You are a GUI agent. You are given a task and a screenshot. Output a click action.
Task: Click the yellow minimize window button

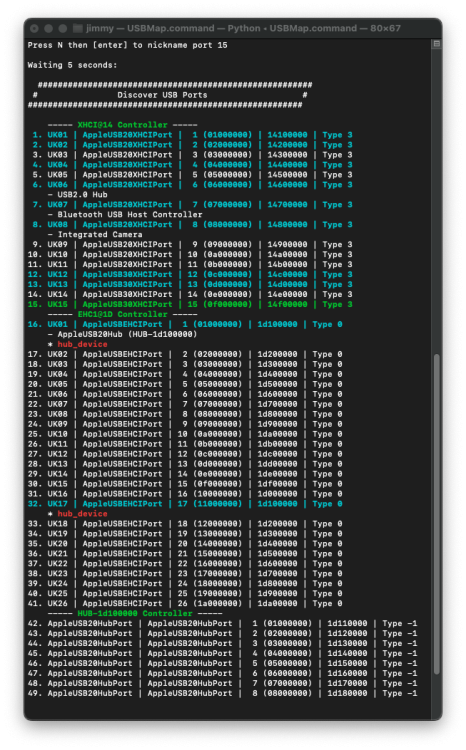pyautogui.click(x=48, y=28)
